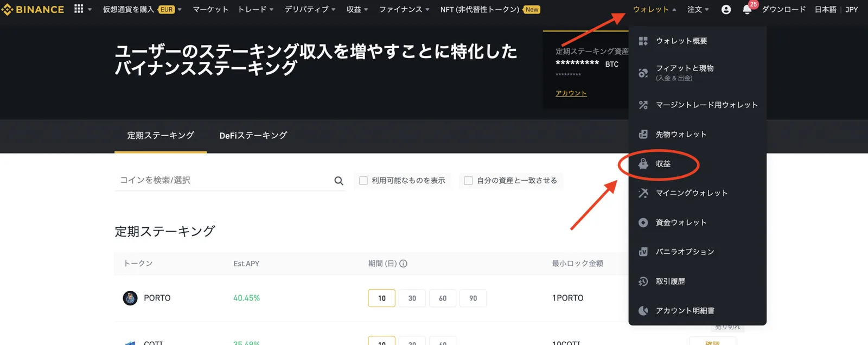Click the Est.APY column header
Screen dimensions: 868x345
pos(246,264)
